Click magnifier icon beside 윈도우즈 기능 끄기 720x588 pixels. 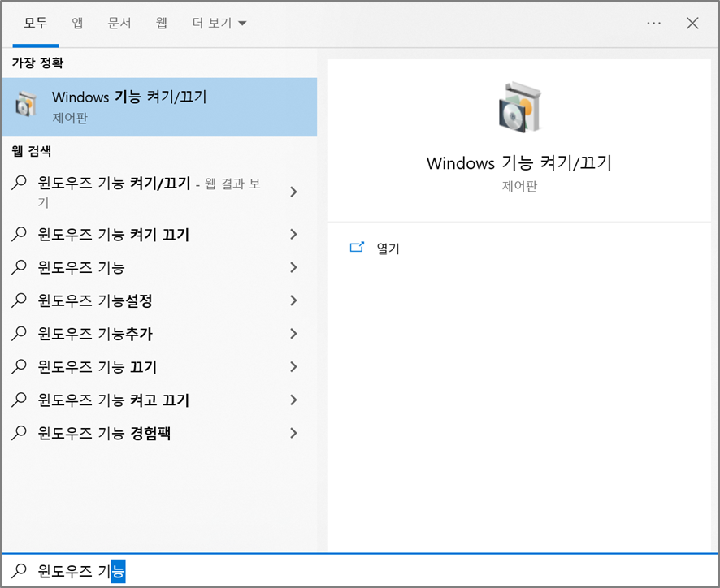pos(19,366)
